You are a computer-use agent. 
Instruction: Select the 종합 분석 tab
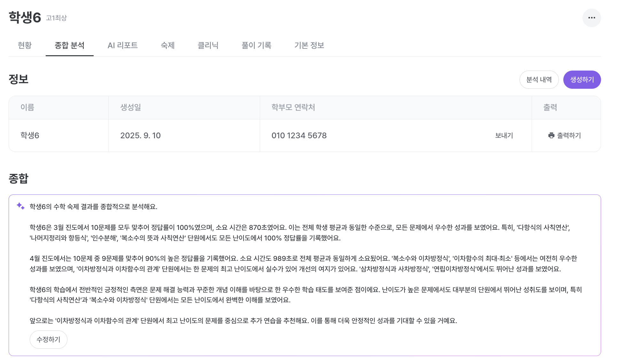pyautogui.click(x=69, y=45)
